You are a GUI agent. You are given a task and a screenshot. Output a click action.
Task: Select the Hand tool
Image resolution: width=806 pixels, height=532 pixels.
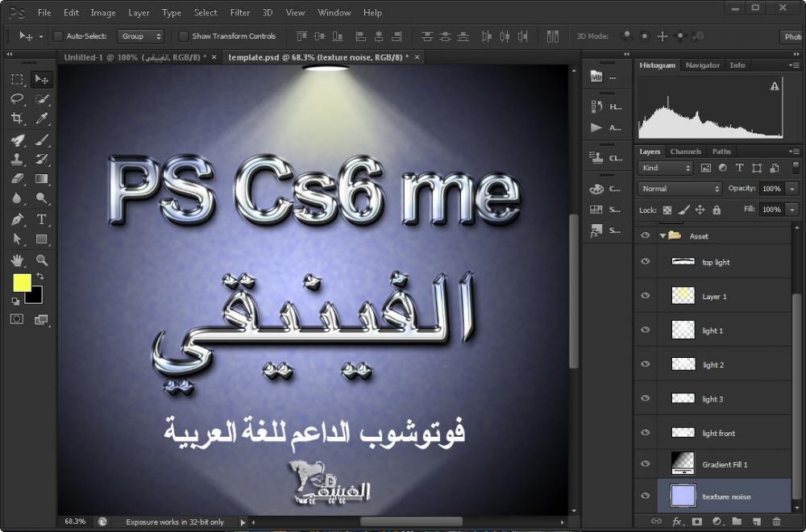pos(18,260)
